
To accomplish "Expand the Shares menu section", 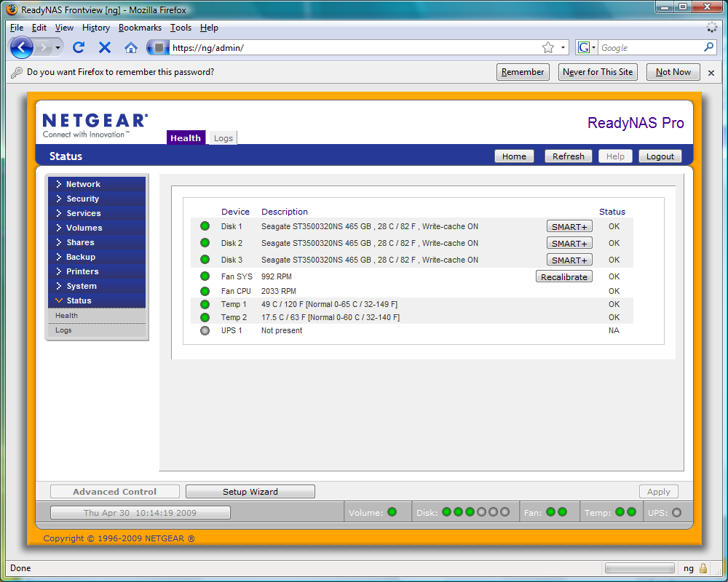I will [97, 242].
